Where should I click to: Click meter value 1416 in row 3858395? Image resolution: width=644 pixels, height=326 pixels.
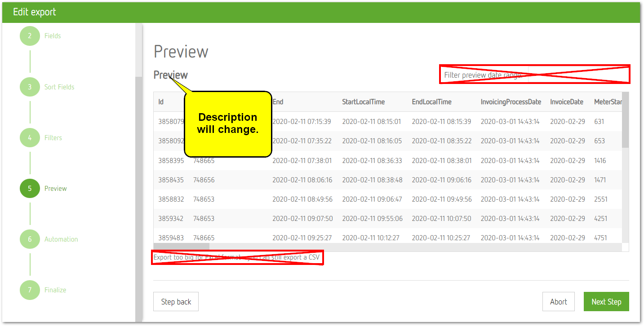click(x=600, y=160)
